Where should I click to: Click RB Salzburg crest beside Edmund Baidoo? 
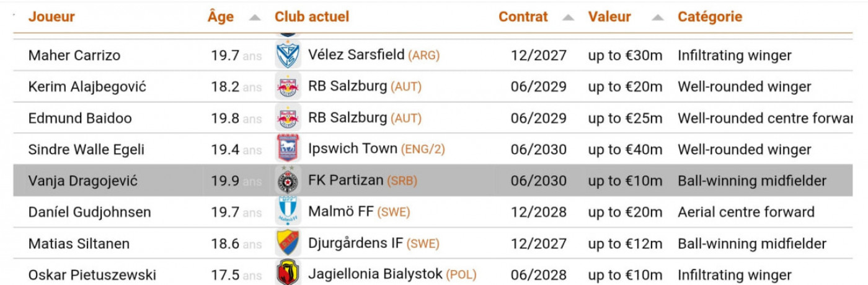pos(288,118)
